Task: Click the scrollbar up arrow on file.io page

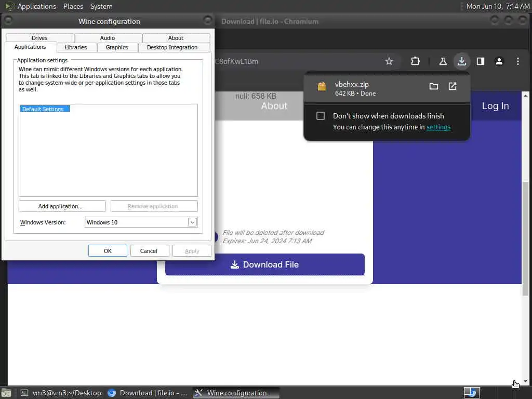Action: coord(525,96)
